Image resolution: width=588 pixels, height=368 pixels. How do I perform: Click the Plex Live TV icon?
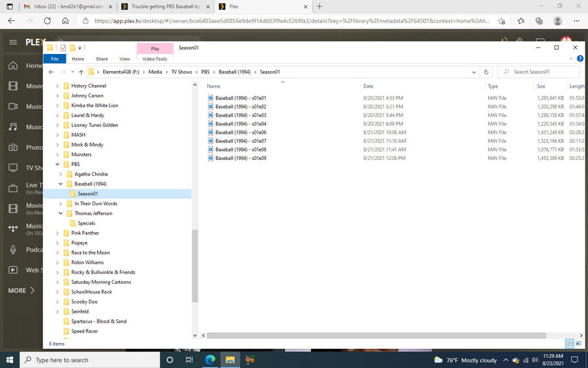(x=13, y=188)
